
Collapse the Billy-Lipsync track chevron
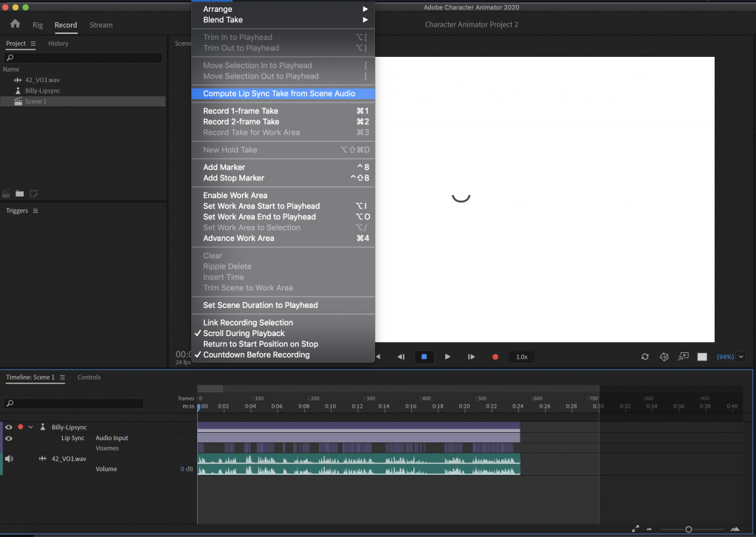click(30, 427)
